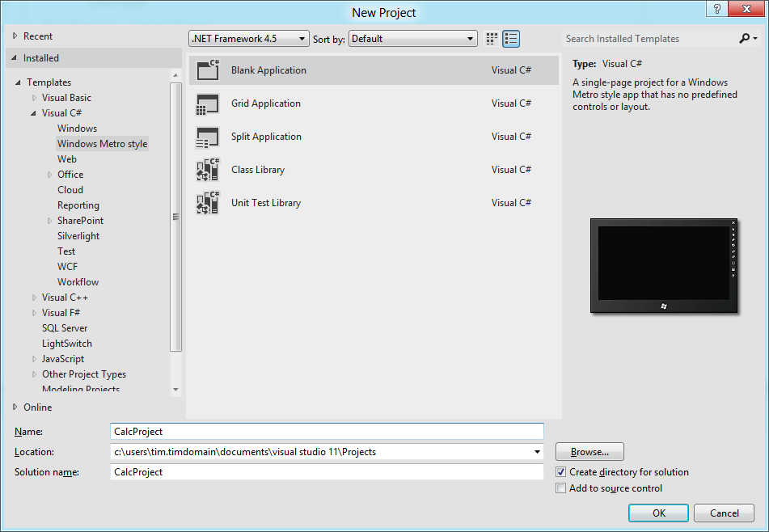The height and width of the screenshot is (532, 769).
Task: Click the tablet preview thumbnail
Action: (664, 266)
